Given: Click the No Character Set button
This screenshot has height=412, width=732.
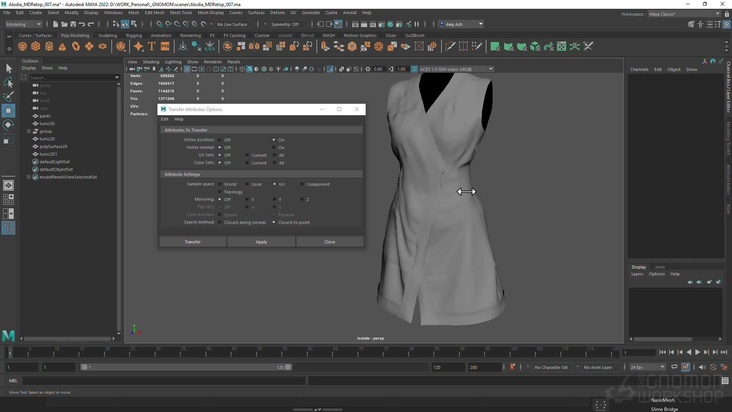Looking at the screenshot, I should pyautogui.click(x=551, y=367).
